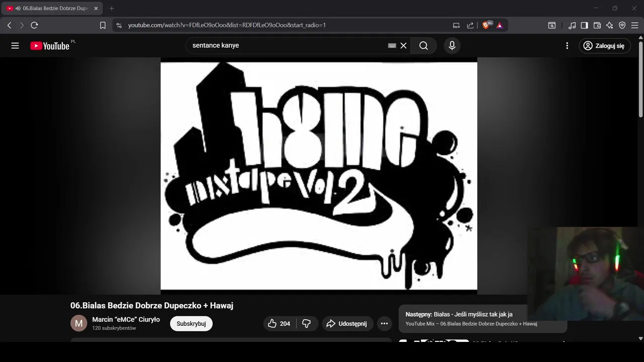This screenshot has width=644, height=362.
Task: Start voice search with the microphone
Action: click(452, 46)
